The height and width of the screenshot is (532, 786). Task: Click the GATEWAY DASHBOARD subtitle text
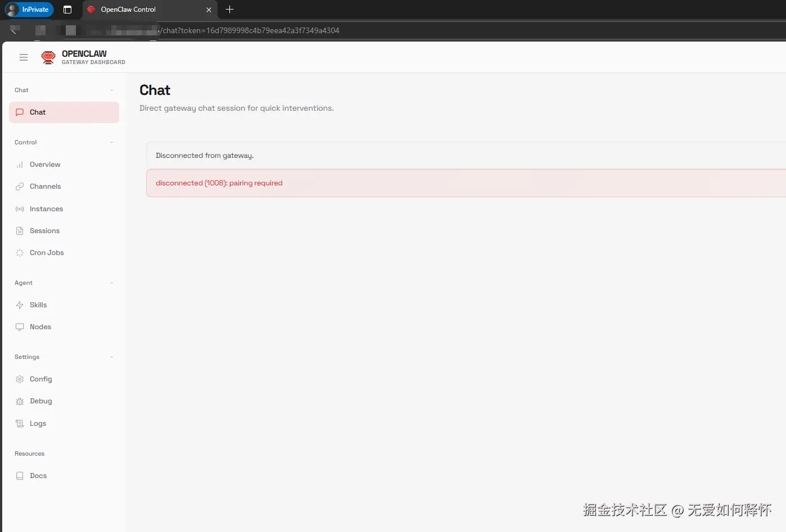pos(93,62)
